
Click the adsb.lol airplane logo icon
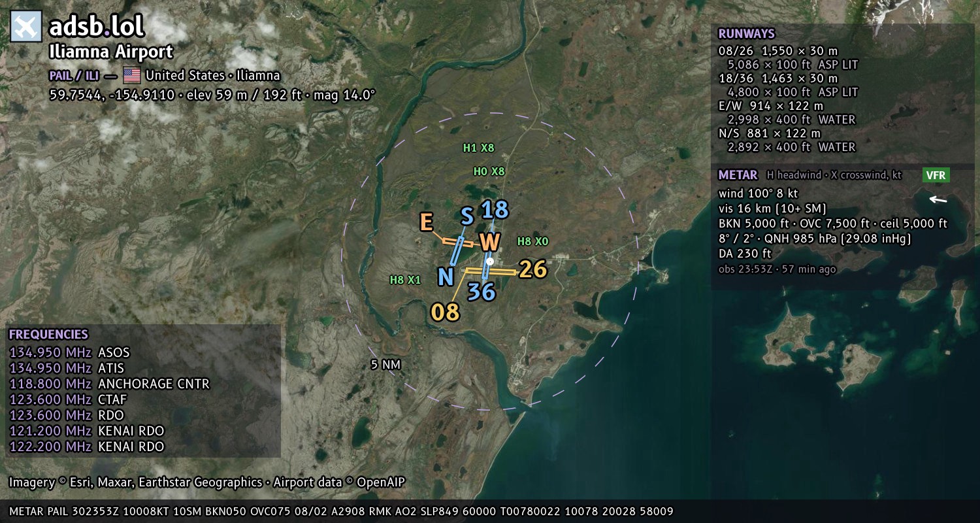point(26,26)
